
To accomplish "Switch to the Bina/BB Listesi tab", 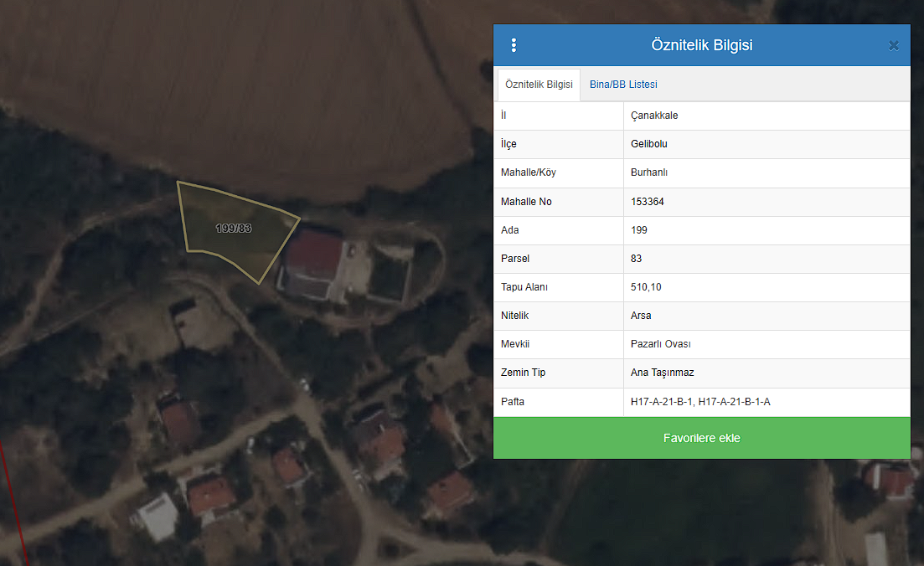I will [623, 85].
